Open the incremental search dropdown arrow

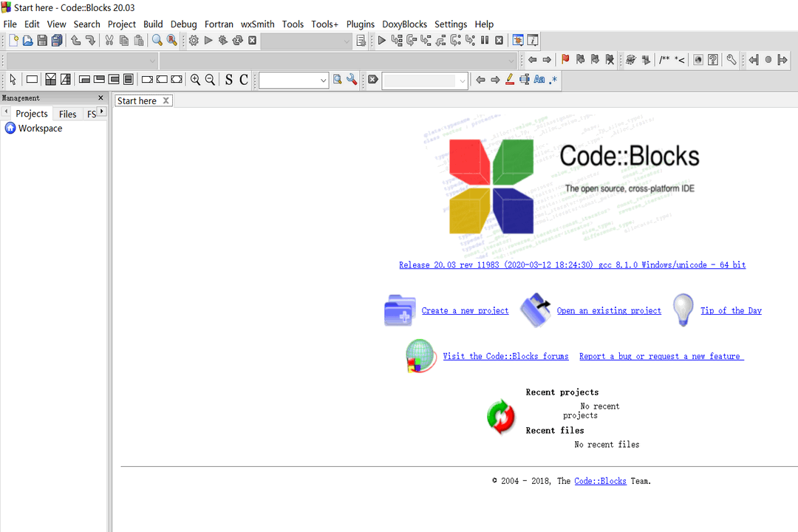pyautogui.click(x=462, y=81)
